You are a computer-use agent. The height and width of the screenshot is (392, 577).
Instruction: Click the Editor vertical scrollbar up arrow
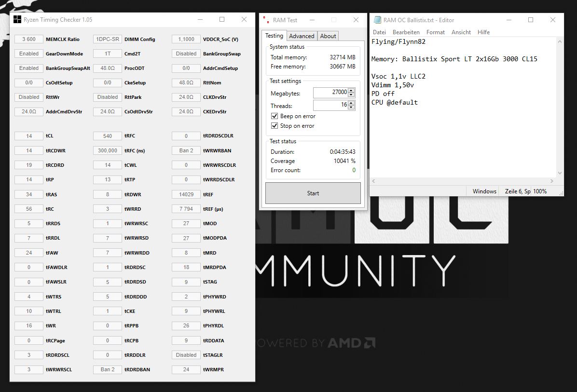pyautogui.click(x=560, y=41)
